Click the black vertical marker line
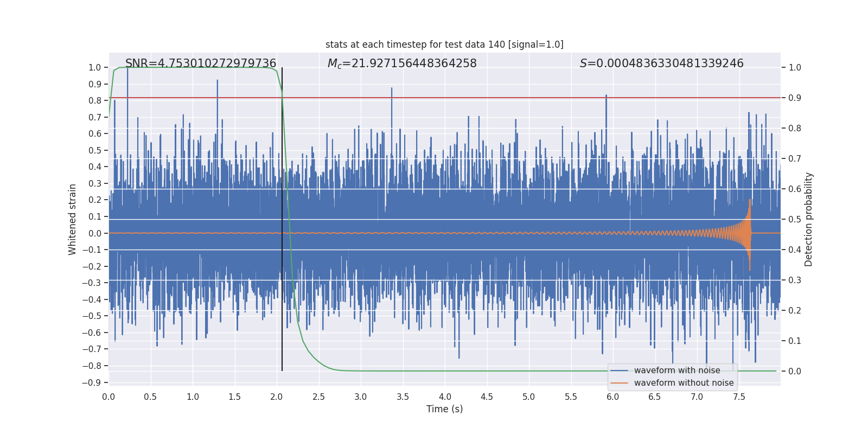This screenshot has height=434, width=868. tap(282, 217)
